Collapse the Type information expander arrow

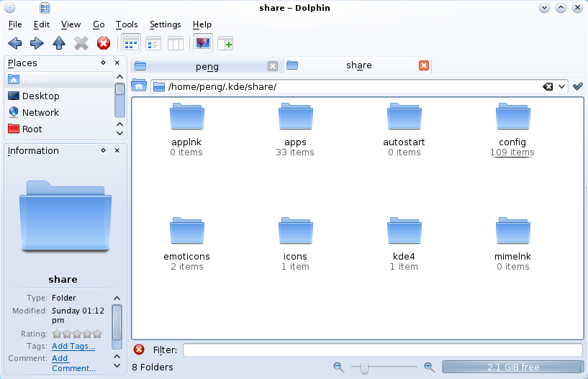click(117, 298)
